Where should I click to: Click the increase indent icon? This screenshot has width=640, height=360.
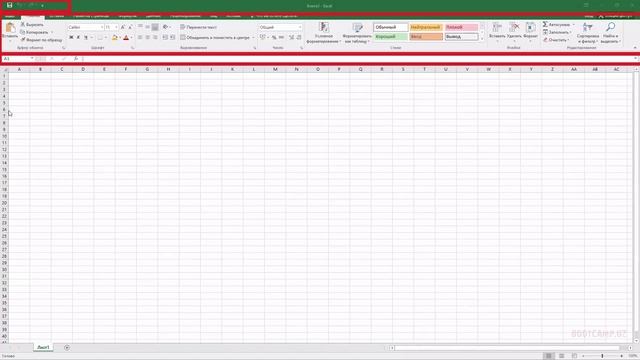(x=173, y=37)
